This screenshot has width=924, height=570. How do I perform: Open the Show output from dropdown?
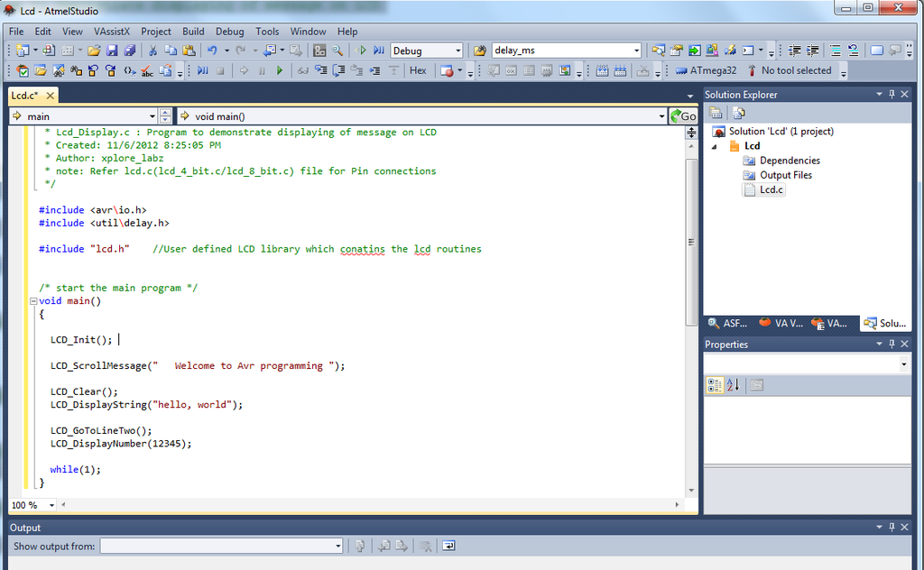point(337,546)
